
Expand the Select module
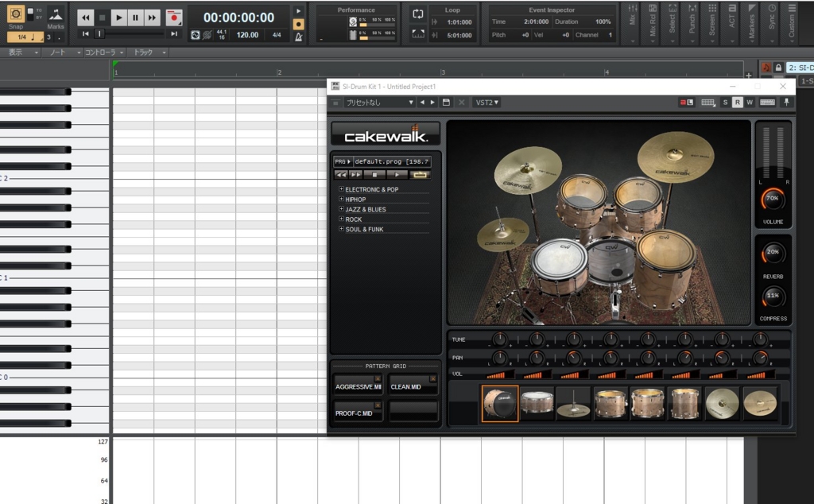coord(673,22)
